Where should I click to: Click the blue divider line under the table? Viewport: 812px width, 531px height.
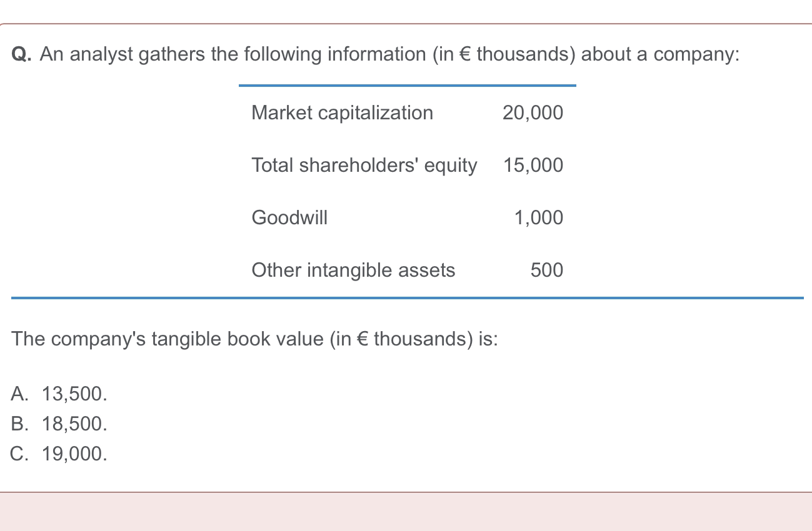coord(406,298)
